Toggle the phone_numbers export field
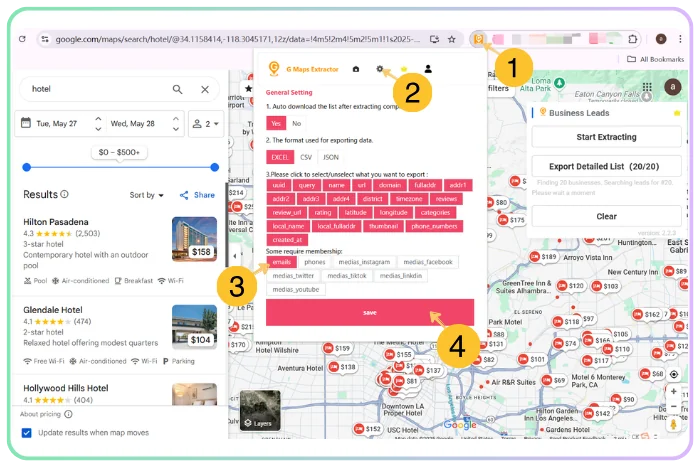 click(x=434, y=226)
